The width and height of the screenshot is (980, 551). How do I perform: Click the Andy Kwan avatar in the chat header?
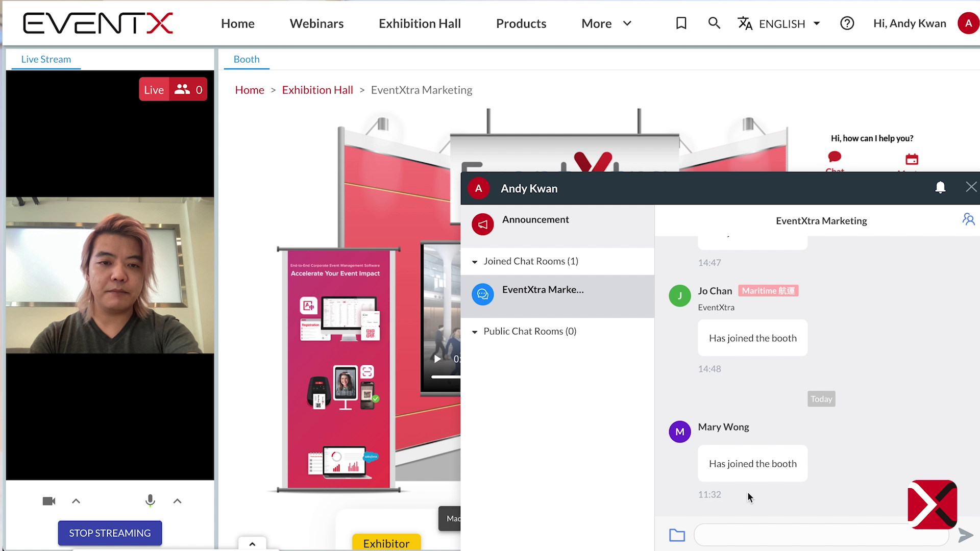click(x=479, y=188)
